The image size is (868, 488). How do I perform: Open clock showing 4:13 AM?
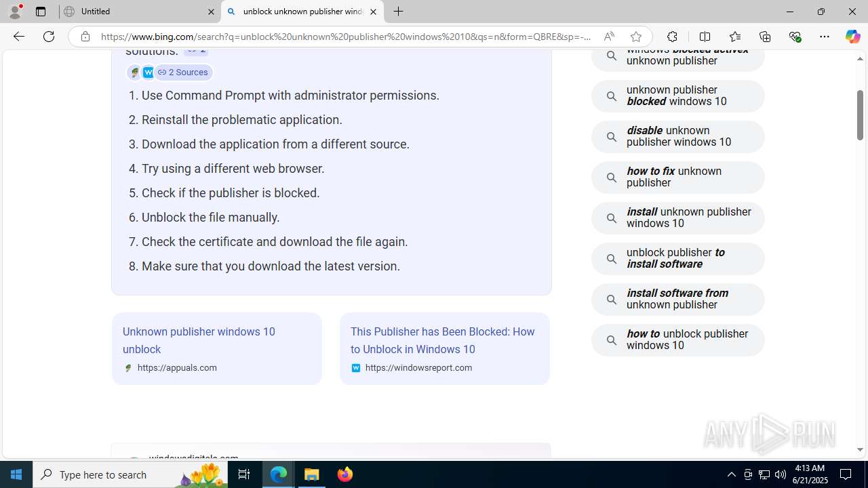(x=810, y=474)
